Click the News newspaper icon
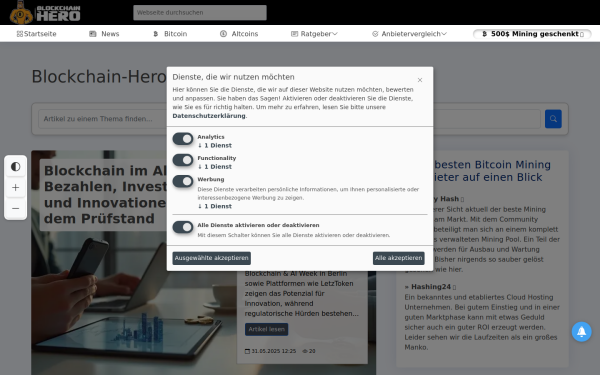The height and width of the screenshot is (375, 600). pyautogui.click(x=93, y=34)
